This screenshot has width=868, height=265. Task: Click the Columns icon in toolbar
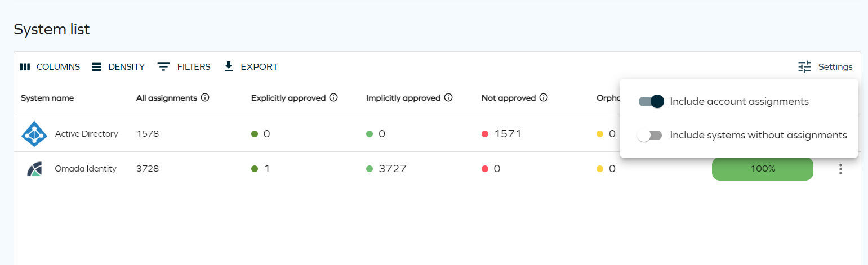[25, 67]
